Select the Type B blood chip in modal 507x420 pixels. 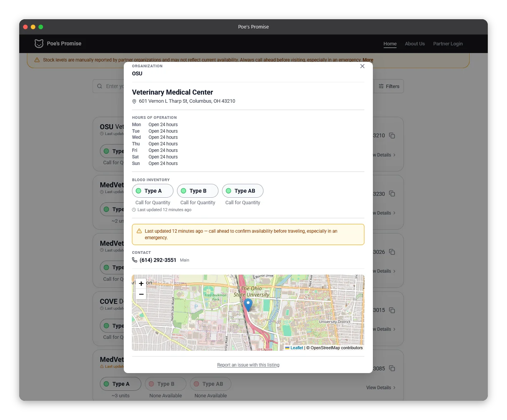[x=198, y=191]
